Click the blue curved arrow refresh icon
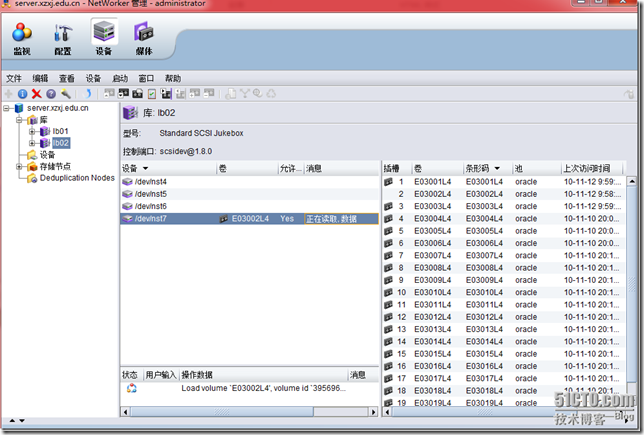Image resolution: width=644 pixels, height=435 pixels. (87, 94)
